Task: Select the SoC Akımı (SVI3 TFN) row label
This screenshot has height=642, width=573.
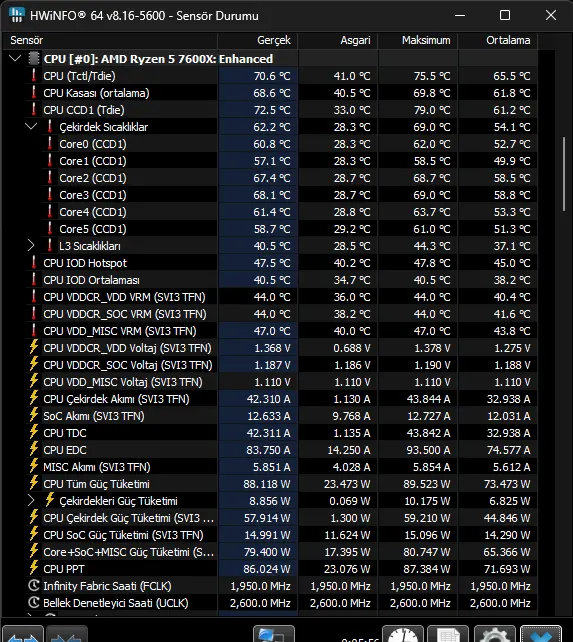Action: [x=94, y=416]
